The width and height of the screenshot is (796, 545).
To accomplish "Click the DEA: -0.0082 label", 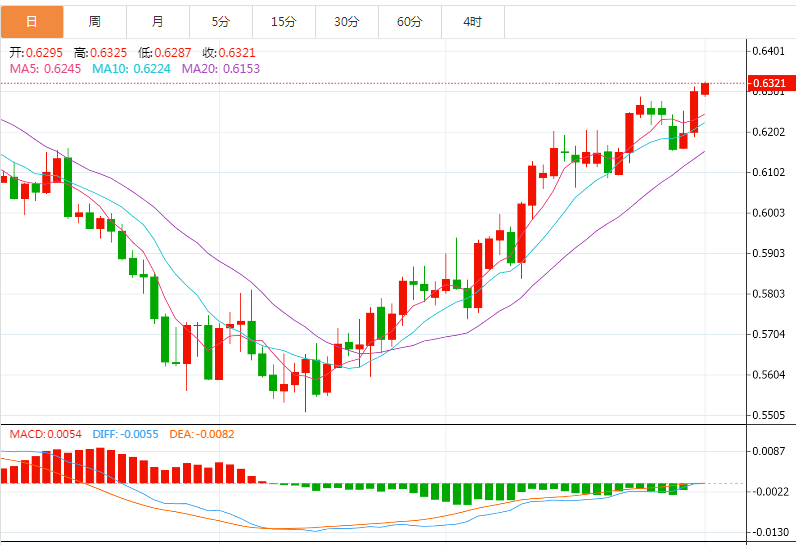I will click(202, 434).
